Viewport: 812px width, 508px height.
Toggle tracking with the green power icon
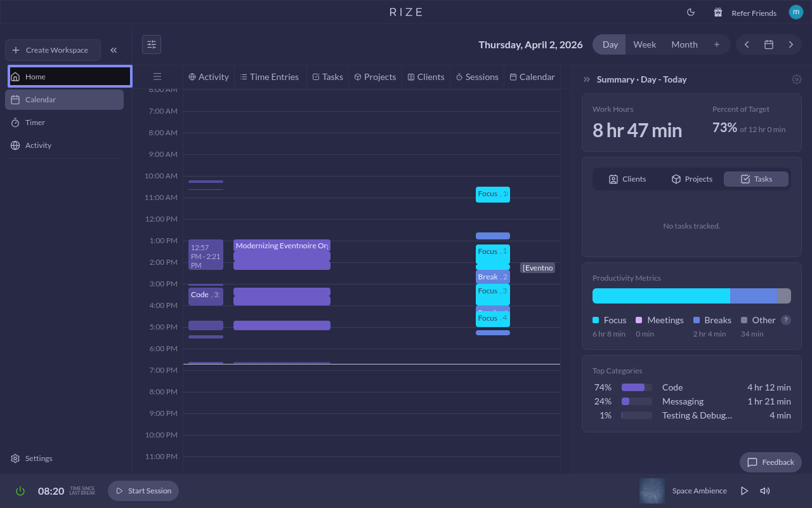[x=20, y=491]
